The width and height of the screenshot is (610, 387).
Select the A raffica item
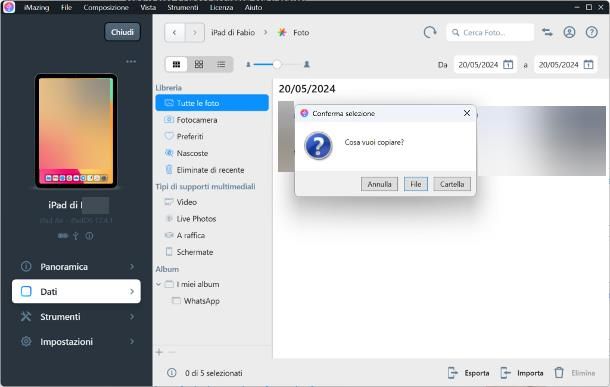(212, 235)
